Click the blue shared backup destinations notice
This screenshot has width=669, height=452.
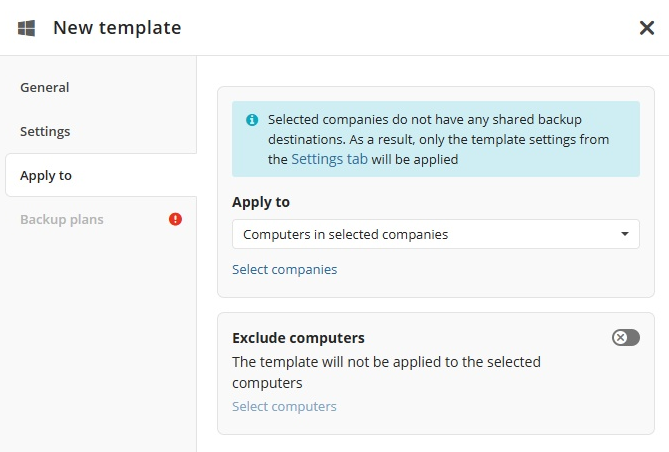[436, 139]
